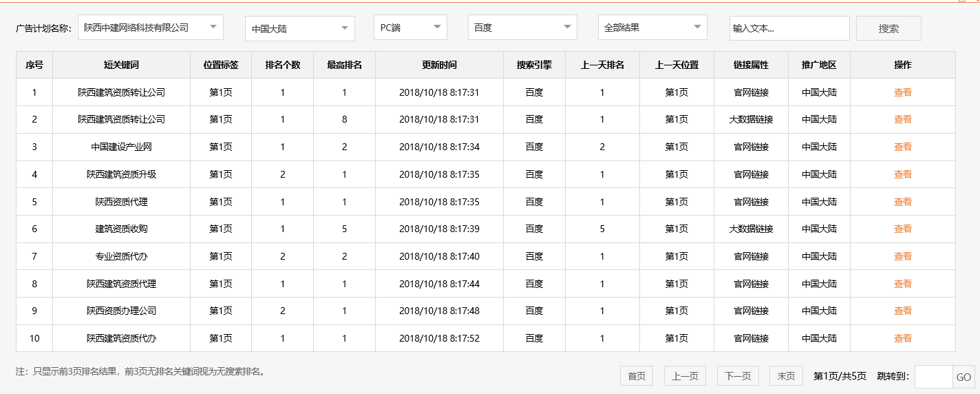Click the 上一页 previous page button
This screenshot has width=980, height=394.
[x=685, y=376]
